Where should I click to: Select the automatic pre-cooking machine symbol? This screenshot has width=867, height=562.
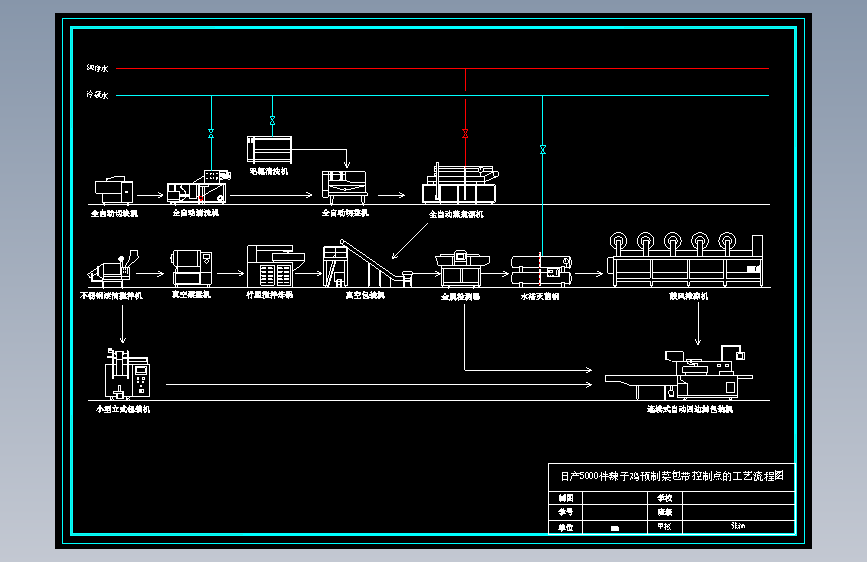(x=344, y=188)
